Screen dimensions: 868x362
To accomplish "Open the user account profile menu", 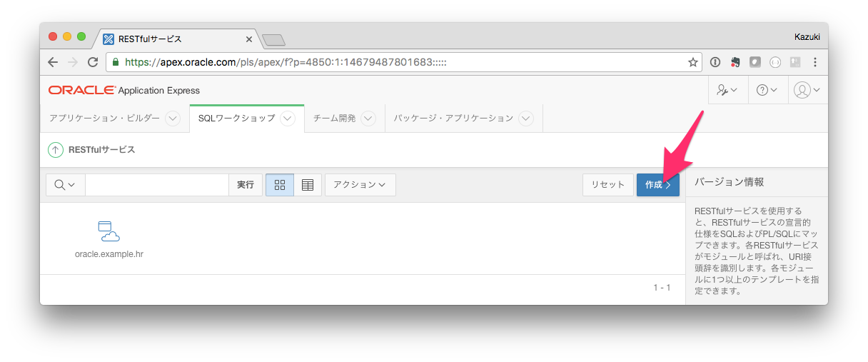I will pos(807,90).
